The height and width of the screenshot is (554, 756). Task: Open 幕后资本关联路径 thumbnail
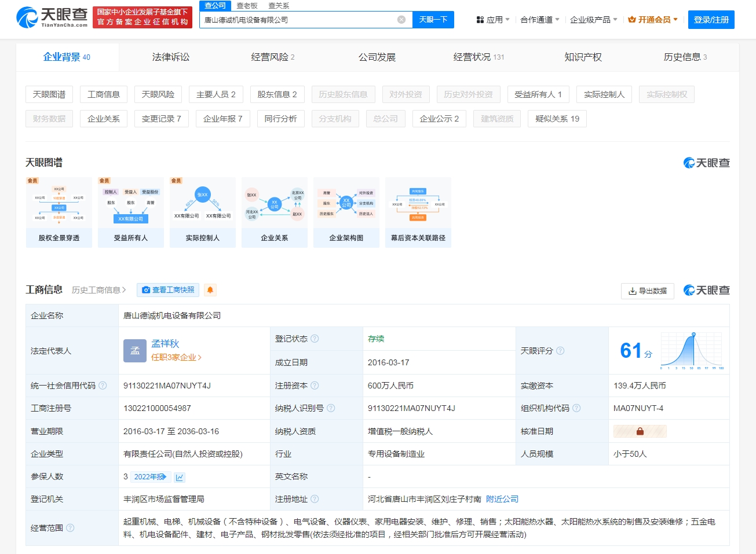[418, 212]
